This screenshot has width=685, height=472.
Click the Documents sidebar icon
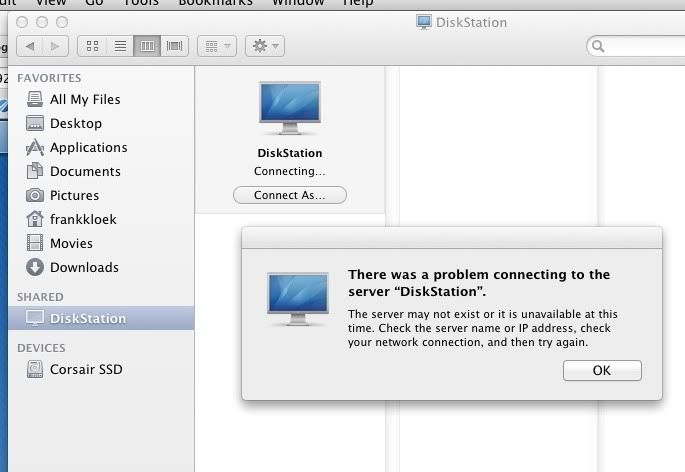pyautogui.click(x=35, y=171)
